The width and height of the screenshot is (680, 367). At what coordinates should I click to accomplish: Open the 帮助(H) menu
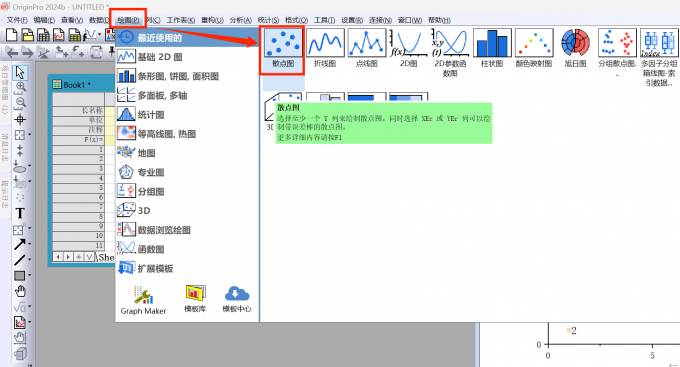click(439, 20)
